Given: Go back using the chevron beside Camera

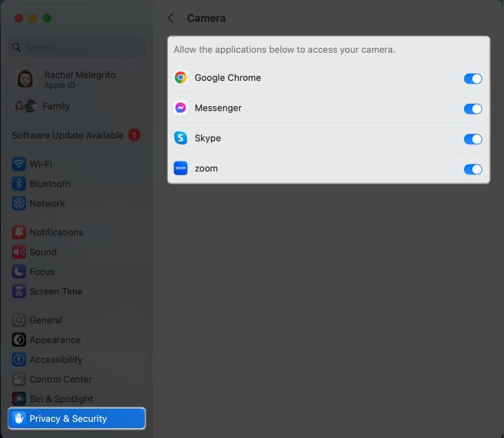Looking at the screenshot, I should point(171,18).
